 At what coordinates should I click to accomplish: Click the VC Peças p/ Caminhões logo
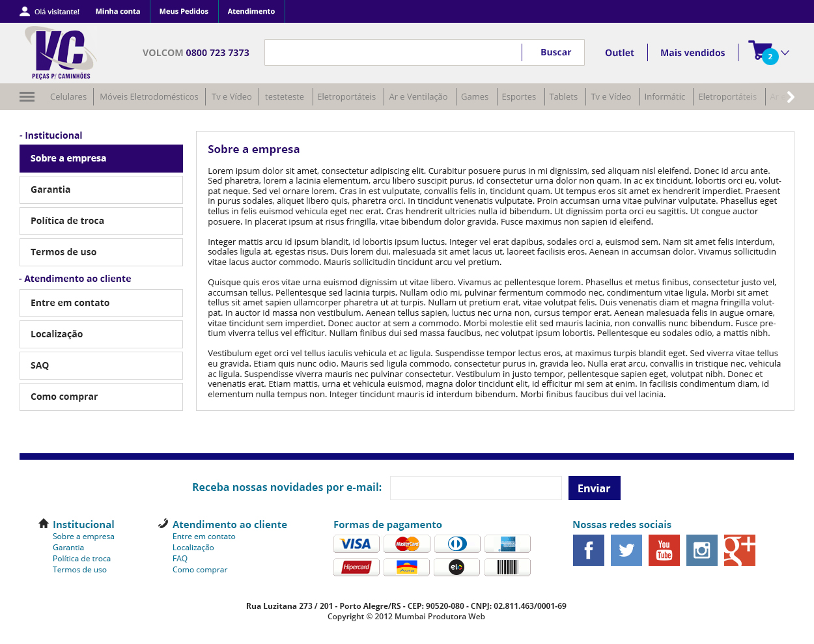(61, 53)
